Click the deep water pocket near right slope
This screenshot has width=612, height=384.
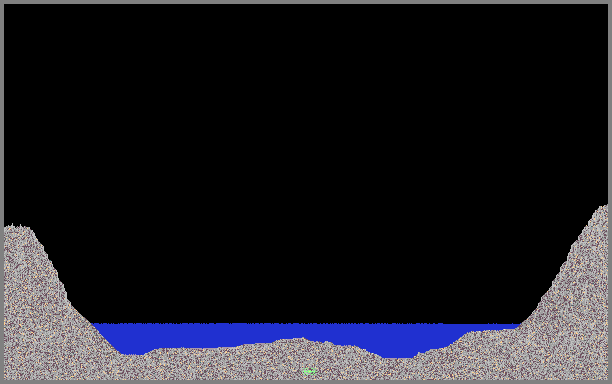(x=398, y=350)
